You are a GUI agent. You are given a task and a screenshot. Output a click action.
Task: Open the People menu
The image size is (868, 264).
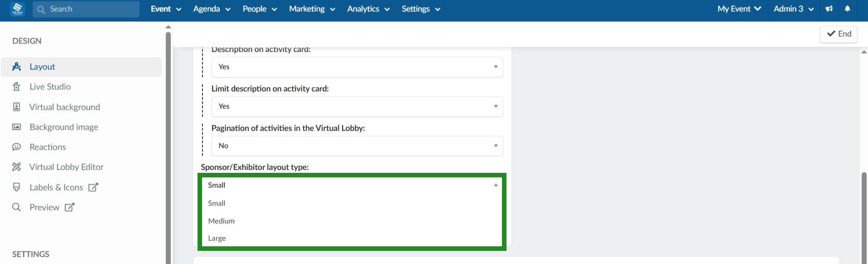click(260, 9)
